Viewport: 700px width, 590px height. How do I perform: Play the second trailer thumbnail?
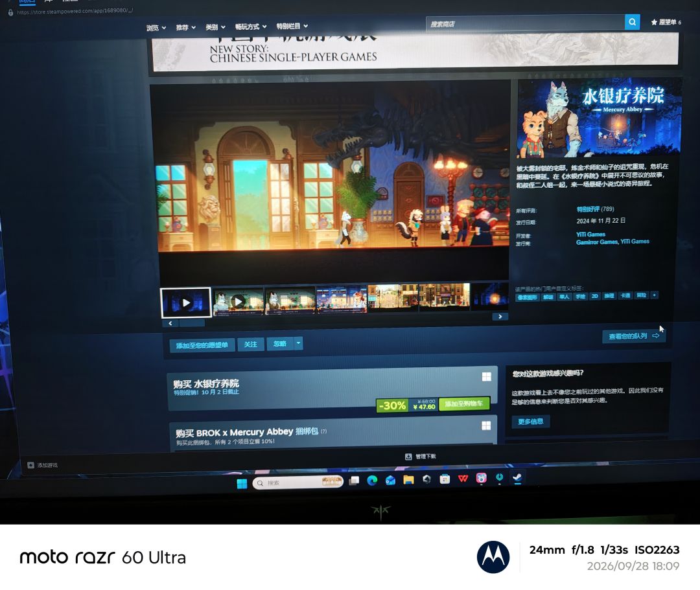point(238,301)
